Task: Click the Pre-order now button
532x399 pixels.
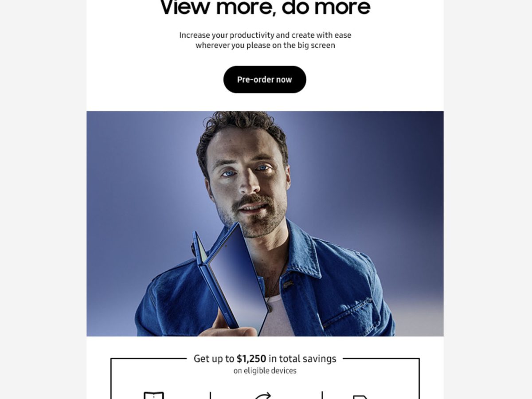Action: [265, 79]
